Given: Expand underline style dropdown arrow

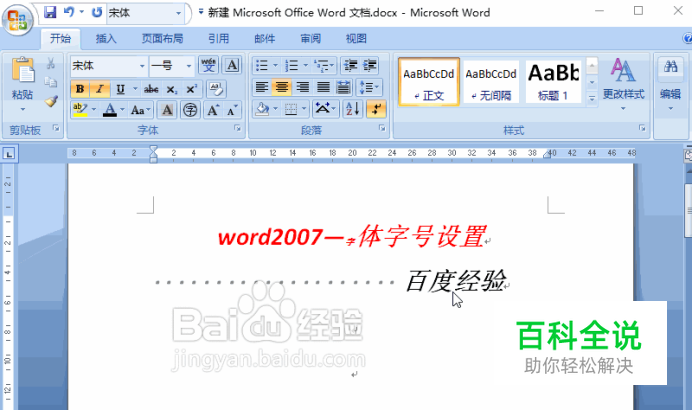Looking at the screenshot, I should [x=135, y=89].
